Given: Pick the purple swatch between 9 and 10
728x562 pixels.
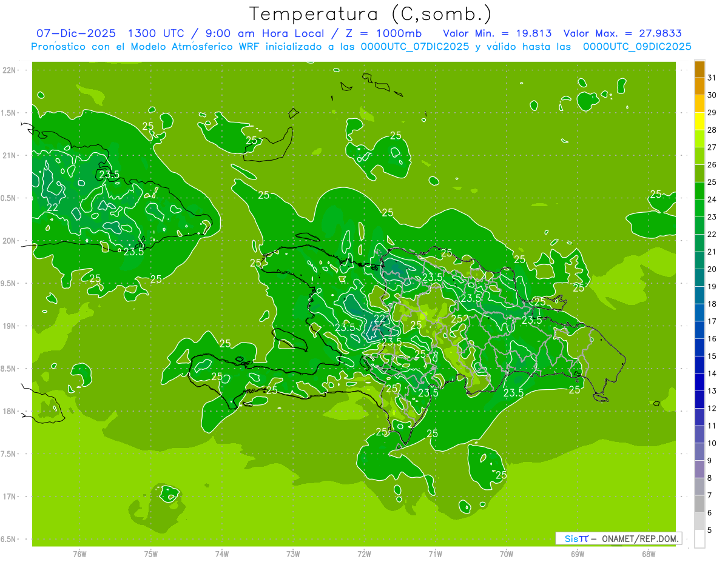Looking at the screenshot, I should pyautogui.click(x=699, y=452).
